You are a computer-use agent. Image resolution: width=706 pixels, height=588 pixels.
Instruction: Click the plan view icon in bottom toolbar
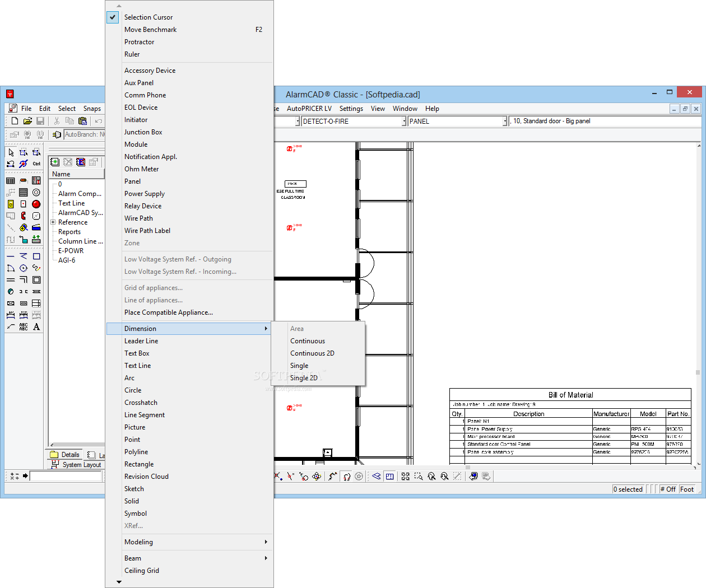point(389,476)
